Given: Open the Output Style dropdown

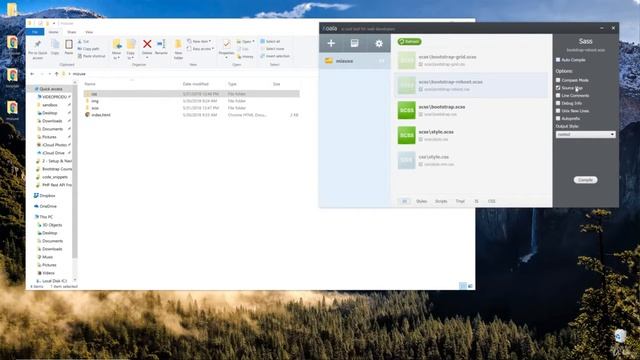Looking at the screenshot, I should tap(585, 134).
